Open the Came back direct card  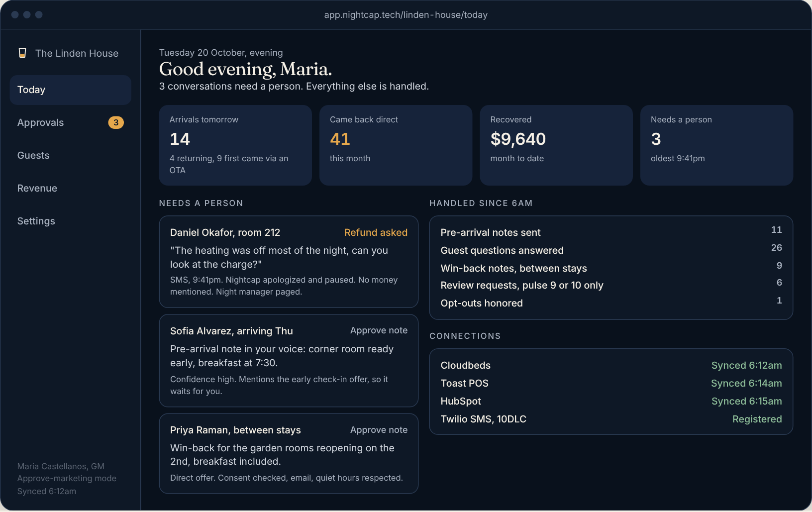(x=396, y=145)
